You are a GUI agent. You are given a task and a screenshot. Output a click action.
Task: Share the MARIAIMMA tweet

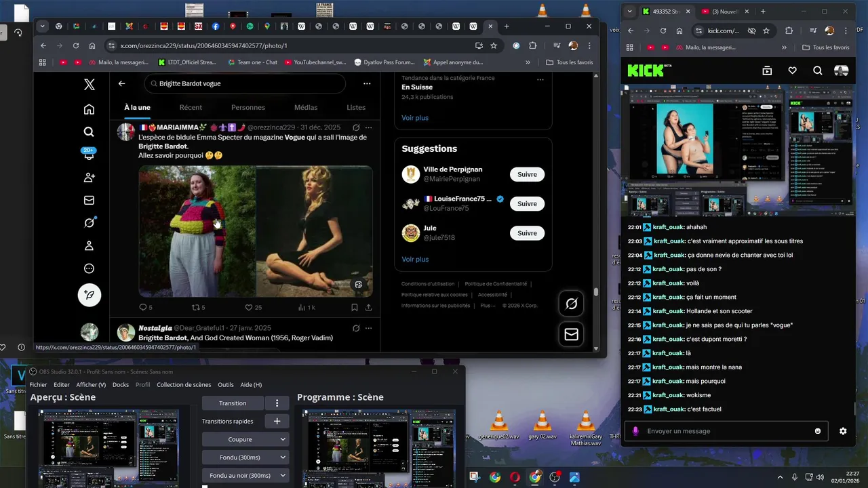(x=368, y=307)
